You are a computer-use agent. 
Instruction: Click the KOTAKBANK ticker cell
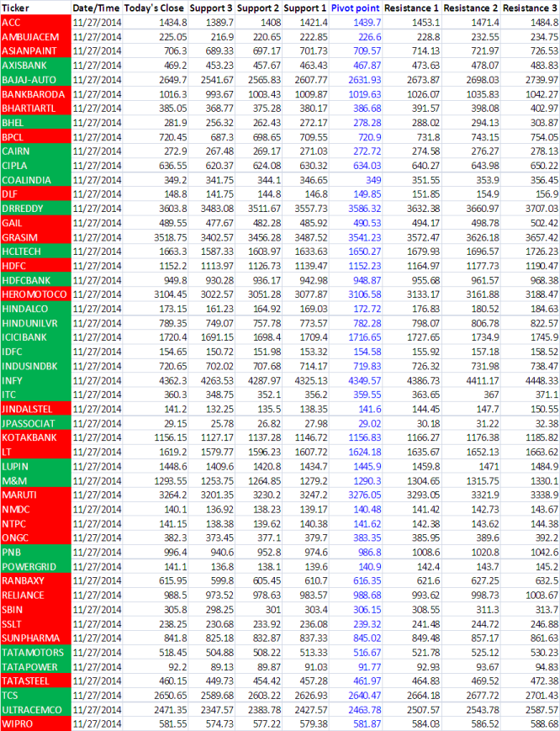(x=35, y=437)
